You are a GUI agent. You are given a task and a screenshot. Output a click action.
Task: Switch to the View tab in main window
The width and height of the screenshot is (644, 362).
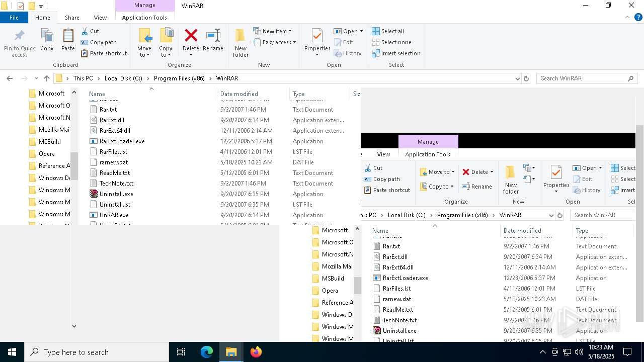(100, 18)
